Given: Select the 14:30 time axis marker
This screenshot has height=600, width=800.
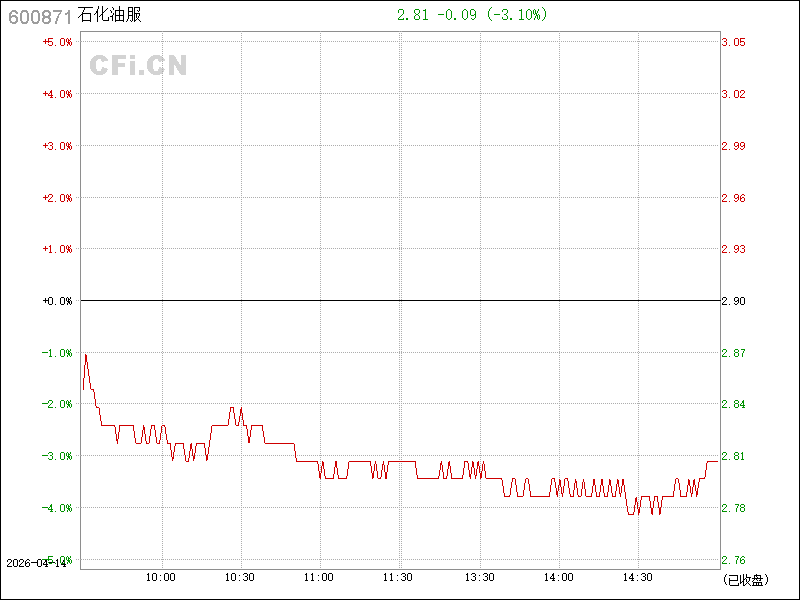Looking at the screenshot, I should (x=638, y=577).
